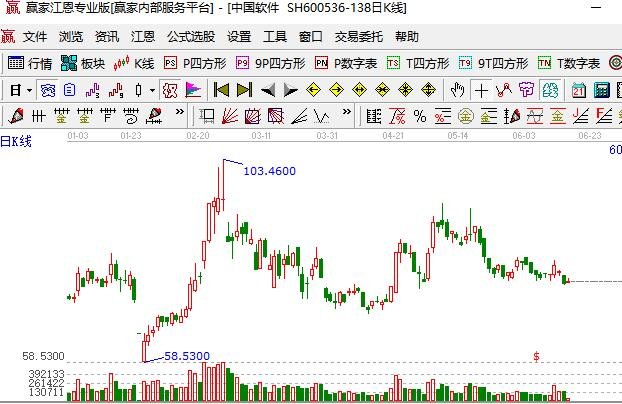The width and height of the screenshot is (622, 404).
Task: Click the Gann square box icon
Action: (x=207, y=116)
